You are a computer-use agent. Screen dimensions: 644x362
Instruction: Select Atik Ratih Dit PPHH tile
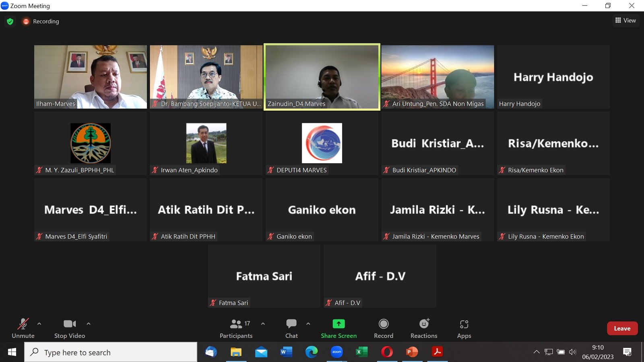click(206, 210)
